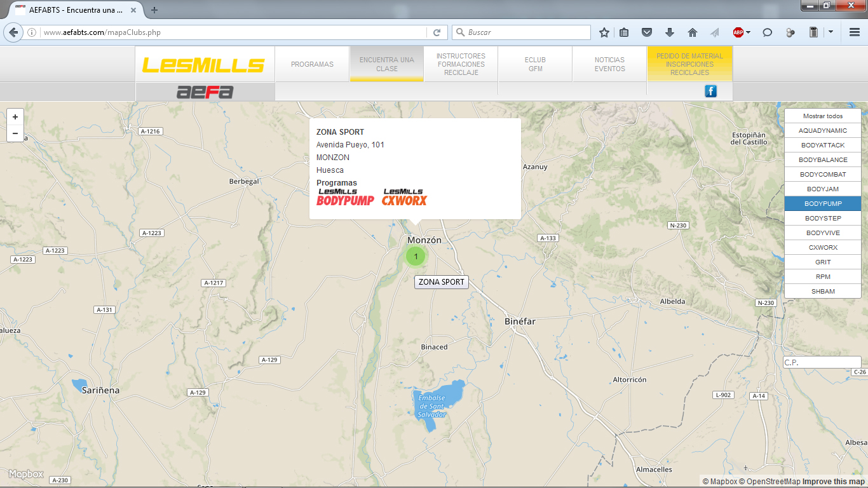Open the chat speech bubble icon
The height and width of the screenshot is (488, 868).
[767, 32]
